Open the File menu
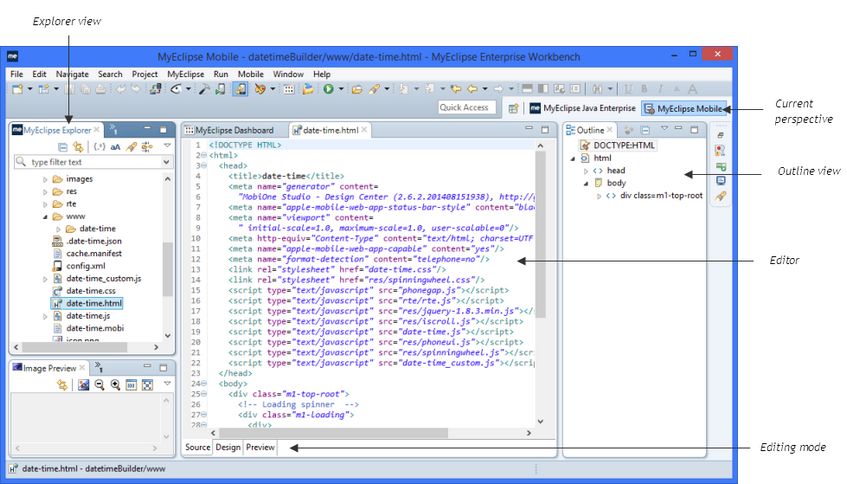Viewport: 847px width, 484px height. (17, 74)
